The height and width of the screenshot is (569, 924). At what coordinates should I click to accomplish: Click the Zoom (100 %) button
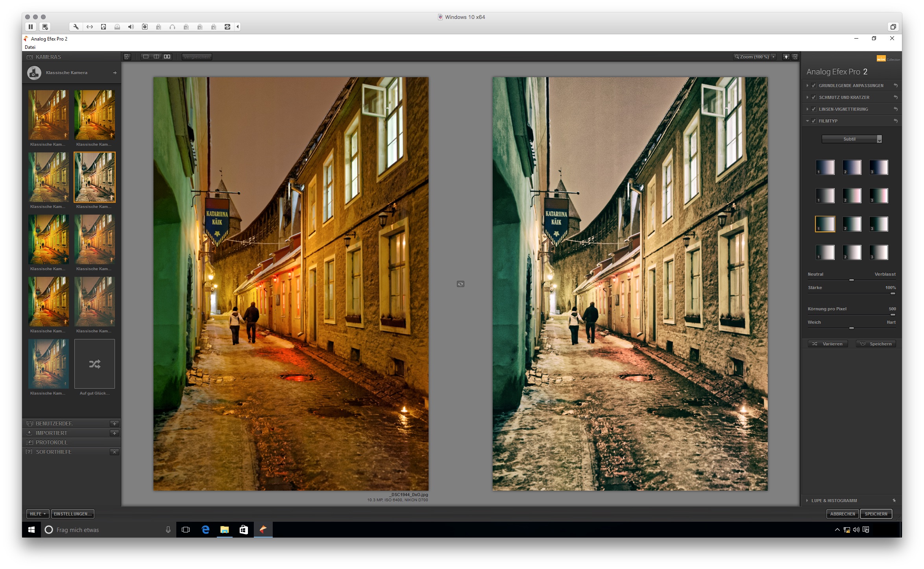tap(752, 57)
